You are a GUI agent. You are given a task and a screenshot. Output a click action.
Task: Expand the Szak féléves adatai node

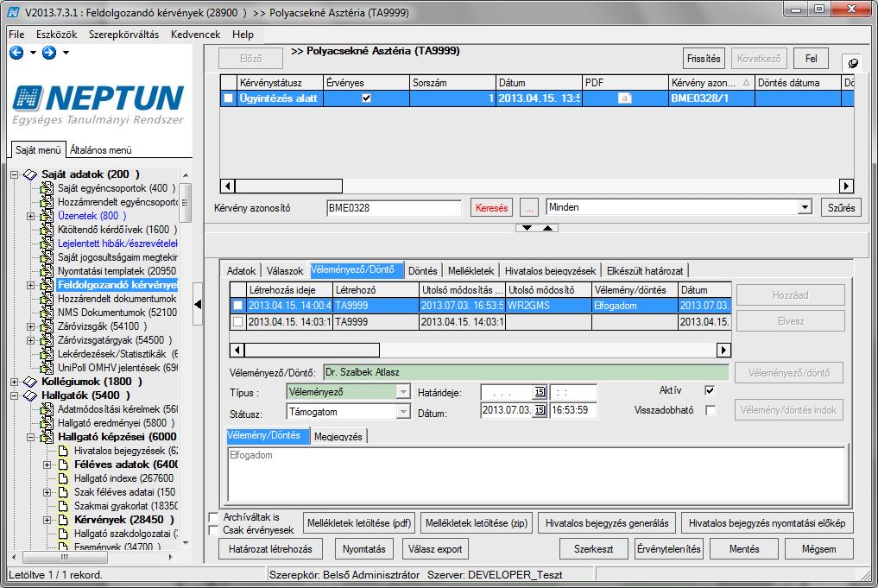[47, 493]
